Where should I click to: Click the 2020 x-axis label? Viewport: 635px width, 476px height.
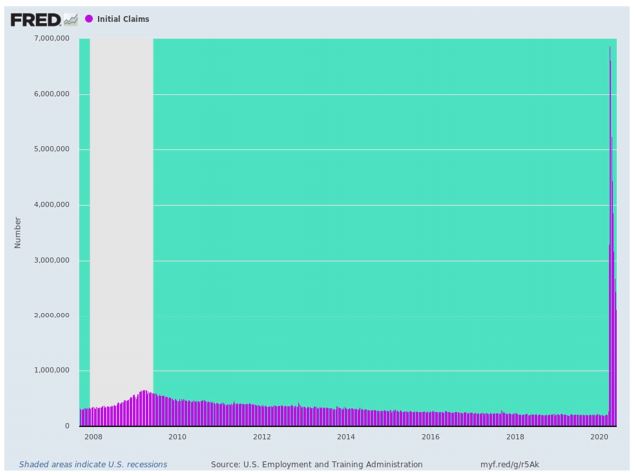pos(599,437)
